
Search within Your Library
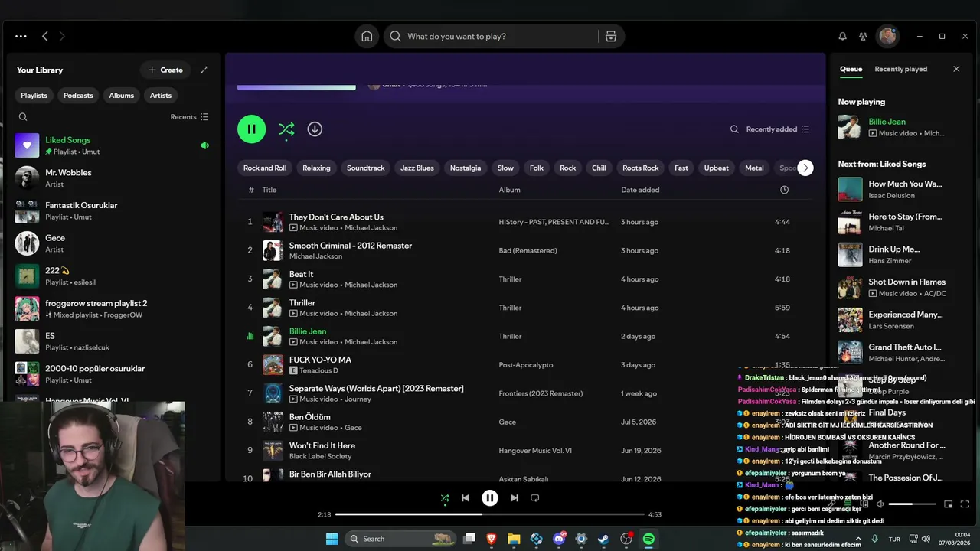coord(23,117)
